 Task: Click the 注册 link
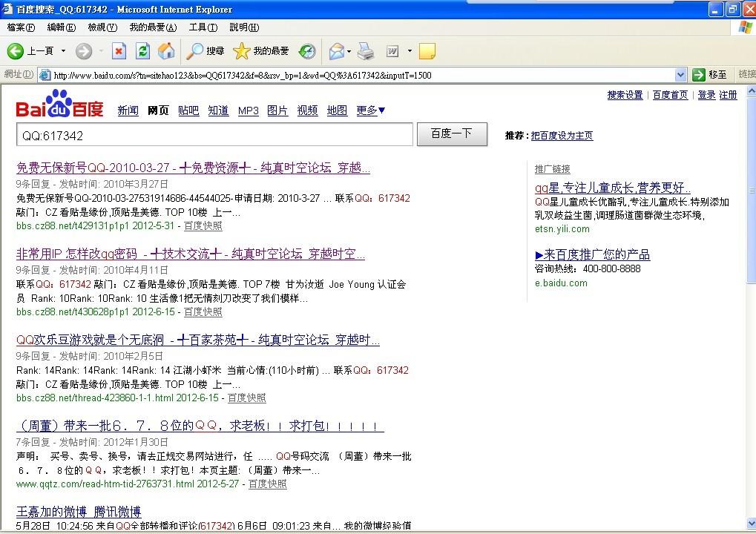pos(728,95)
